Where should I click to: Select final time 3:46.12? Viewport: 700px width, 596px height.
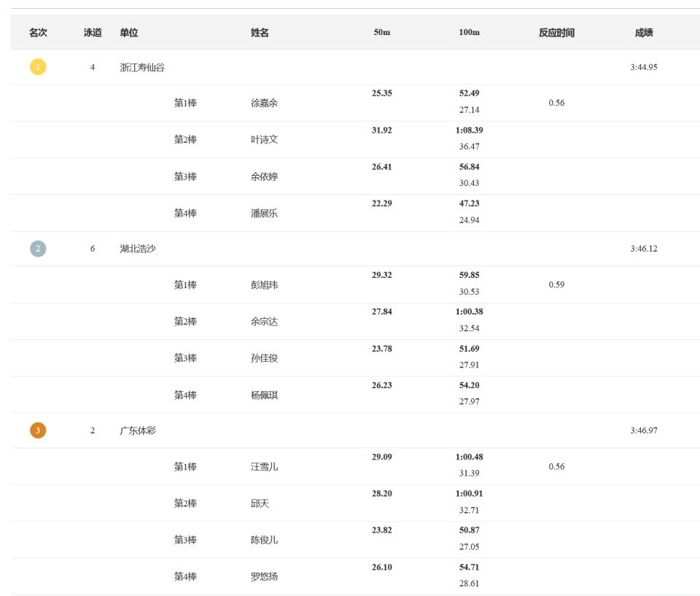[x=644, y=249]
